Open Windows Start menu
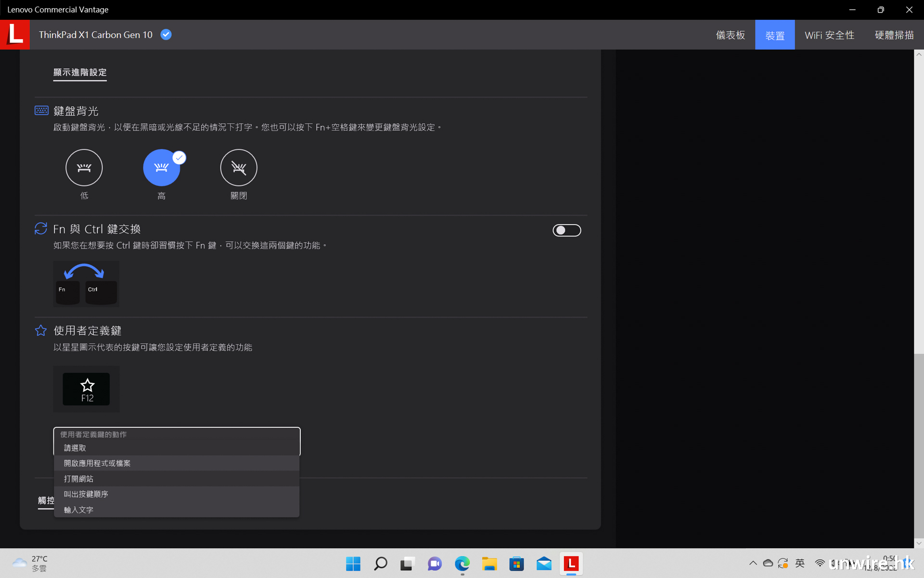Viewport: 924px width, 578px height. 353,564
